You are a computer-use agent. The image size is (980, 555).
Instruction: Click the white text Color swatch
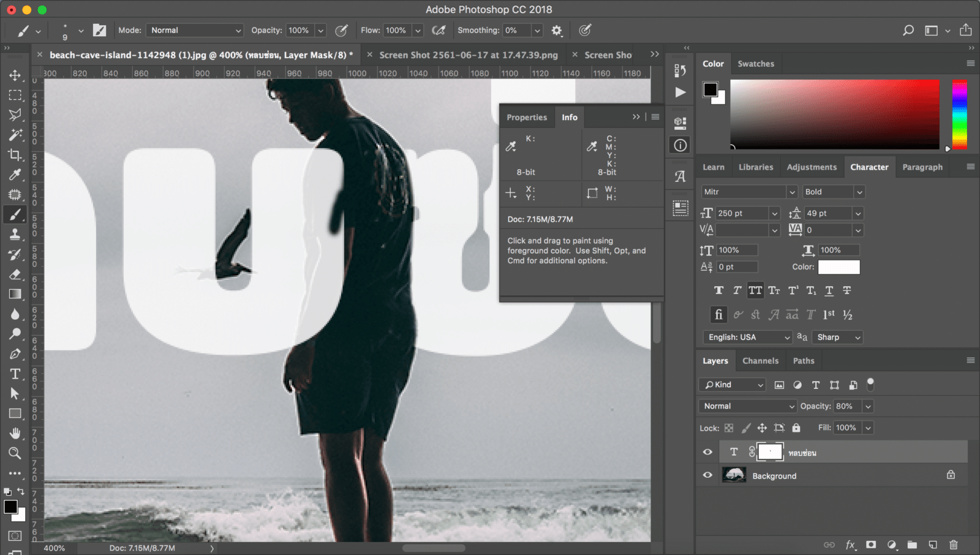[839, 267]
